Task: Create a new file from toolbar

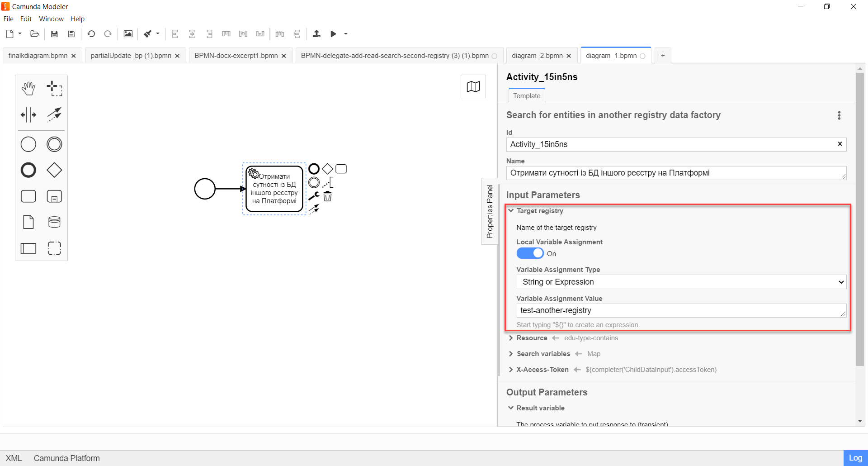Action: 10,34
